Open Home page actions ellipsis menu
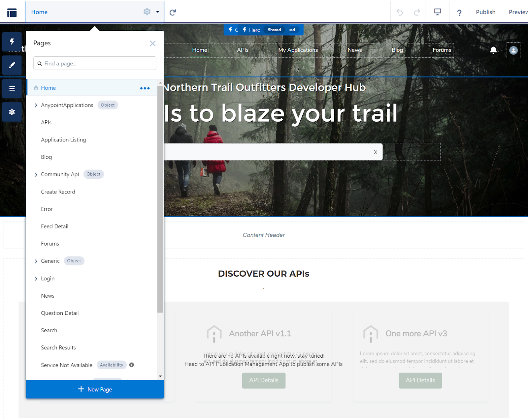The image size is (528, 420). point(145,88)
